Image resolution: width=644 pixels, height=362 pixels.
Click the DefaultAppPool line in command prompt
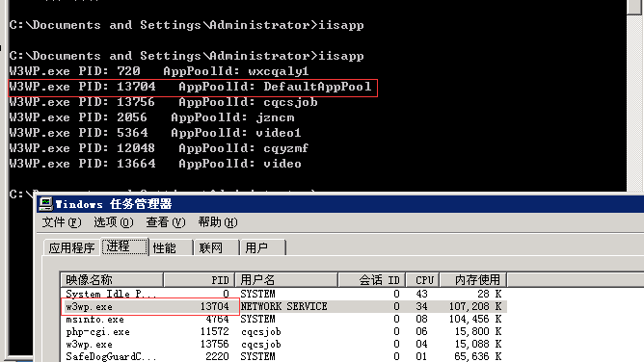pyautogui.click(x=190, y=87)
